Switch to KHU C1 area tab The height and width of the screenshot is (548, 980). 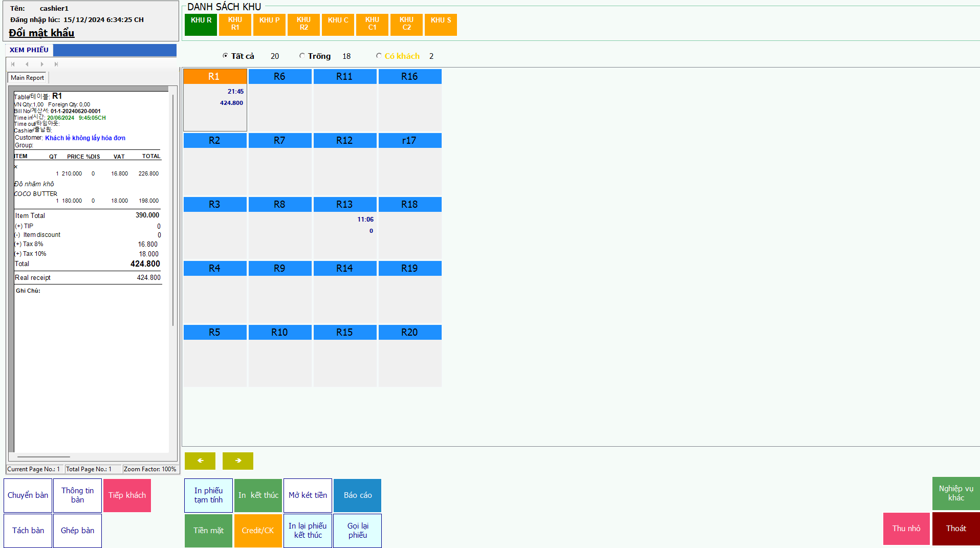372,25
